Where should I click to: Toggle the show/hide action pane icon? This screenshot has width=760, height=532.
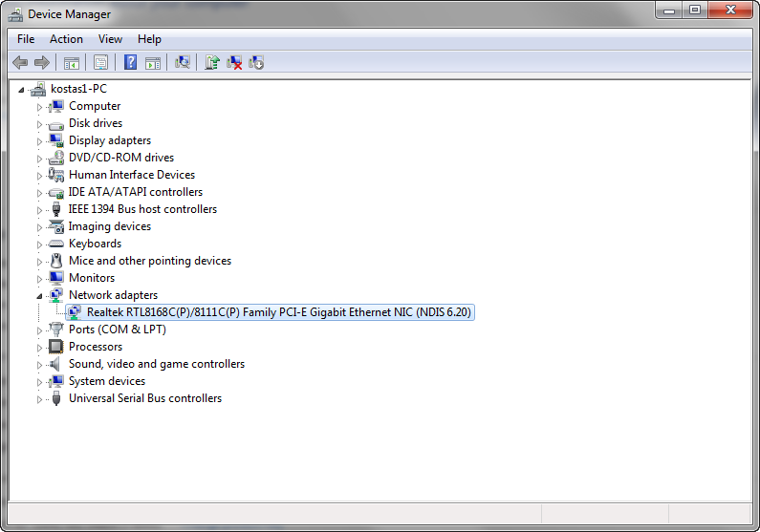(153, 62)
